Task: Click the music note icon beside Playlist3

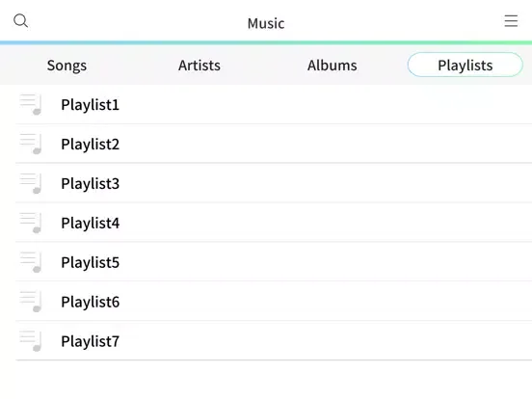Action: 31,183
